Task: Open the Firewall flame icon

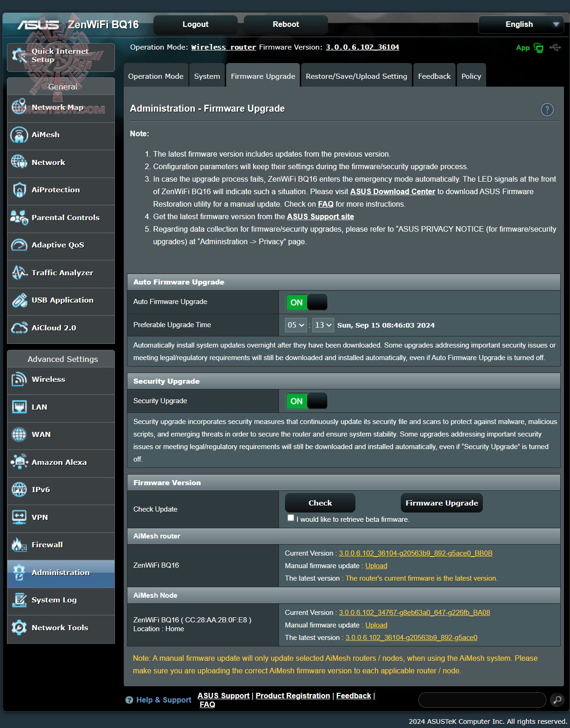Action: [x=19, y=544]
